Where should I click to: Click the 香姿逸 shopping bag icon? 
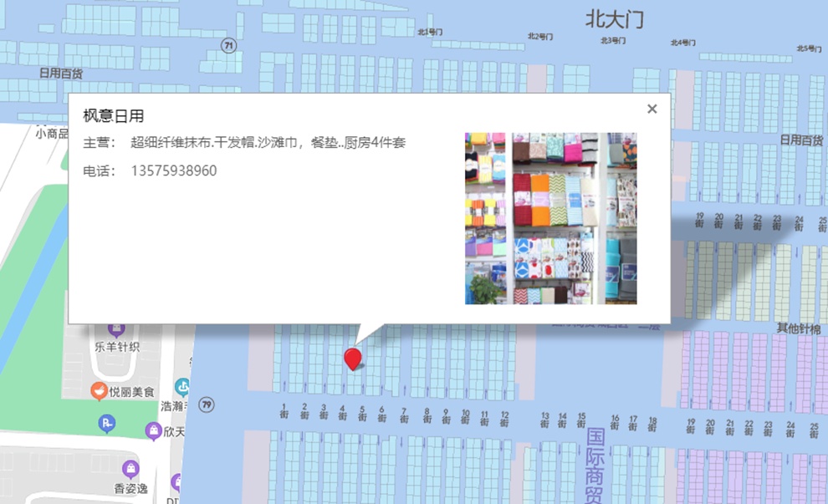130,469
